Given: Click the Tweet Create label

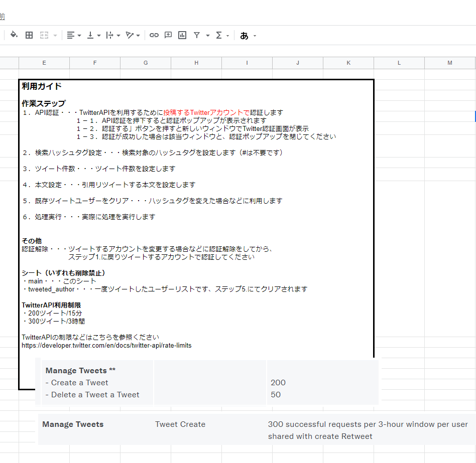Looking at the screenshot, I should click(x=180, y=424).
